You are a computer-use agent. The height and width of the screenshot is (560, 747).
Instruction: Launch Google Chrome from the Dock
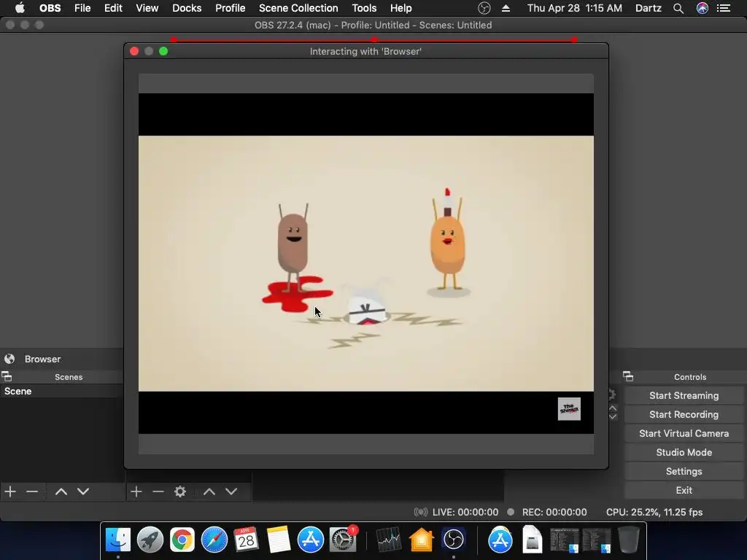click(x=182, y=540)
